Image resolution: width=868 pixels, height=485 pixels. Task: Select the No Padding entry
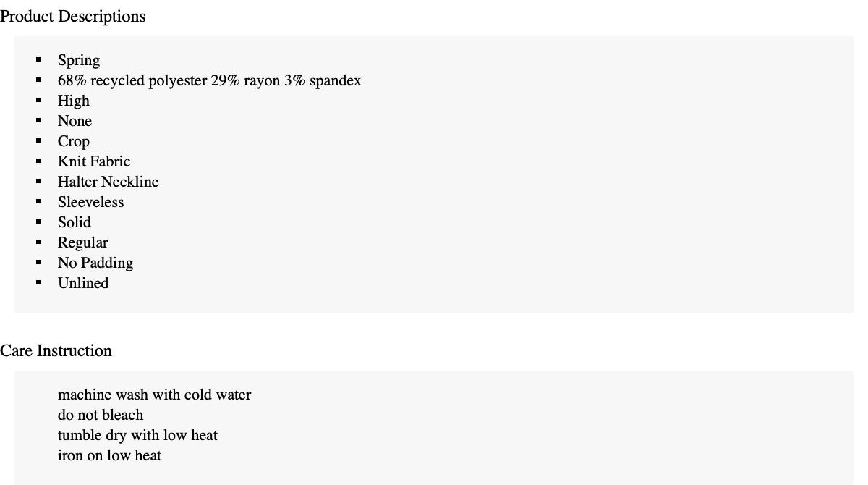coord(95,263)
